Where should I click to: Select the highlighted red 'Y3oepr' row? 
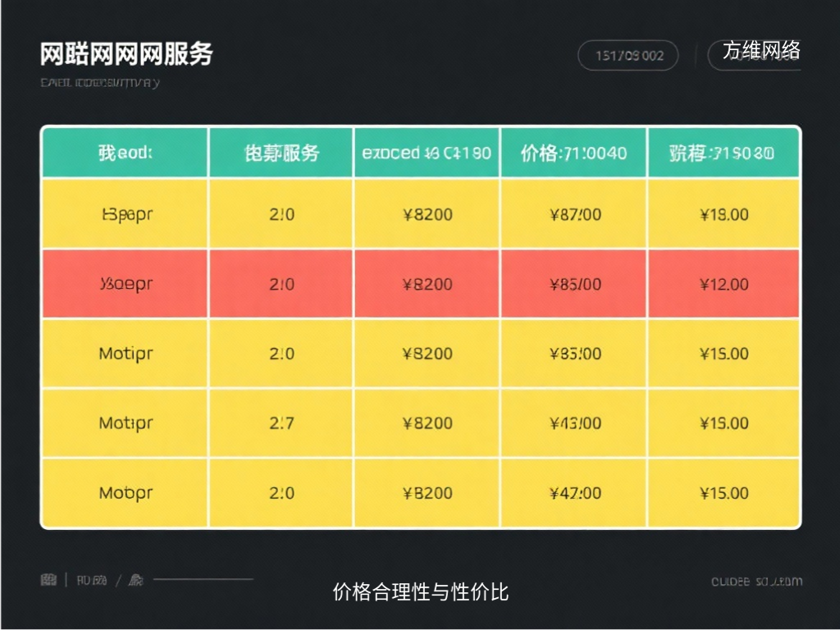click(124, 284)
